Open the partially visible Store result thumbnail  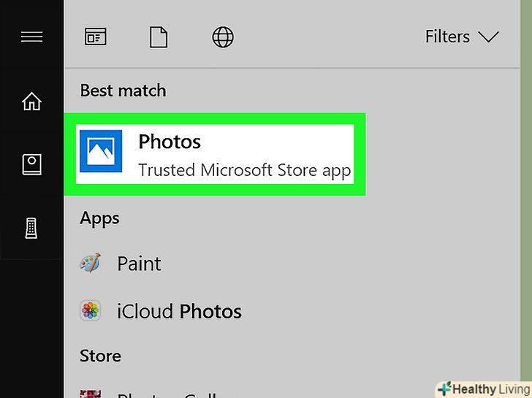91,394
